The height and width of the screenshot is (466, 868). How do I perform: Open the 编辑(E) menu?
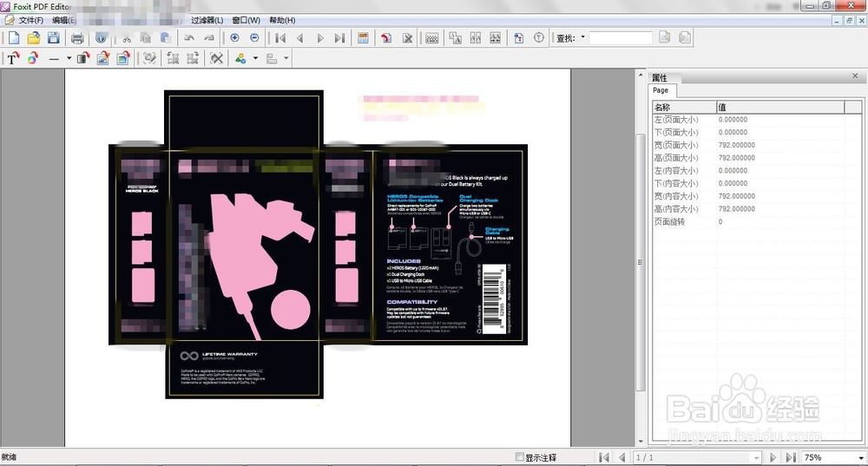(63, 21)
